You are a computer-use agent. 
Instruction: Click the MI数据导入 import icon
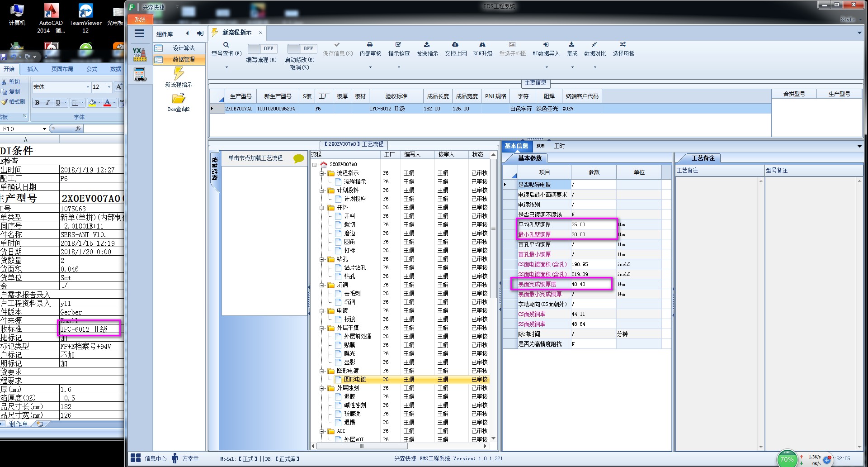(546, 45)
